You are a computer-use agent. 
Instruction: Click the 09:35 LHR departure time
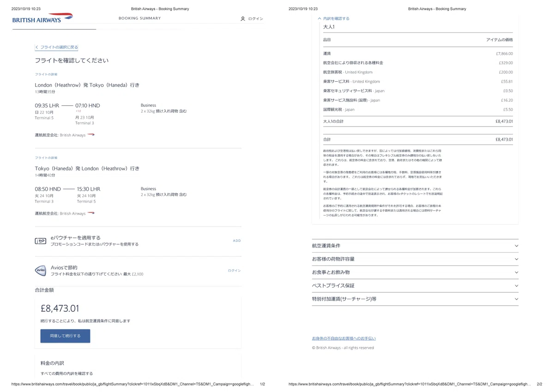click(x=47, y=105)
